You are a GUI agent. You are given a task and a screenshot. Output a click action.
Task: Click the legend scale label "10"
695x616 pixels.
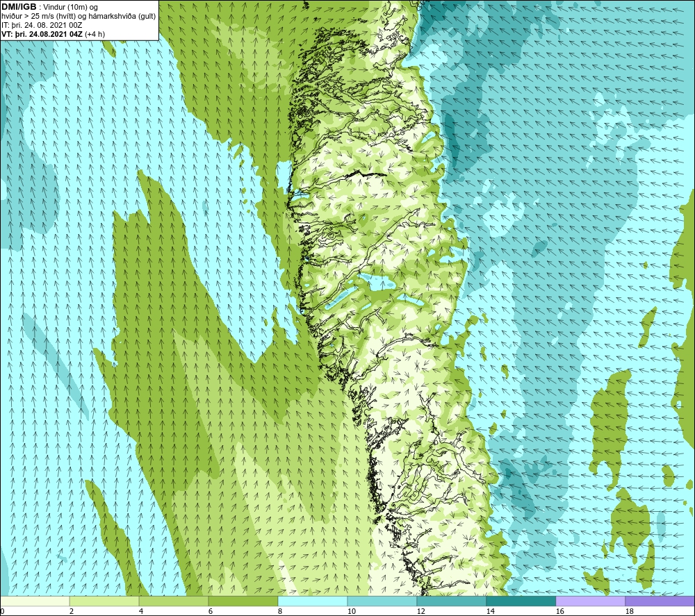point(351,612)
